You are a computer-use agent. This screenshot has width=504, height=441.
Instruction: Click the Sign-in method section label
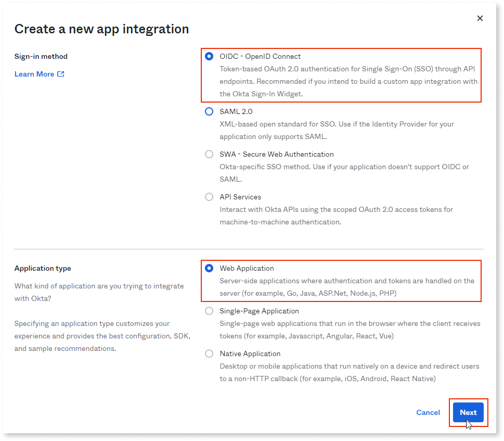point(41,56)
